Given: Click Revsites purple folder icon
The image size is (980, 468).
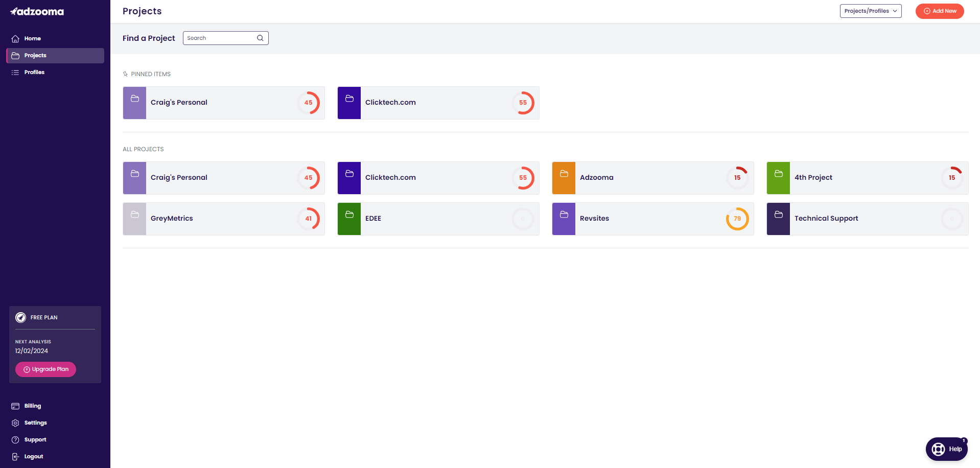Looking at the screenshot, I should (x=564, y=215).
